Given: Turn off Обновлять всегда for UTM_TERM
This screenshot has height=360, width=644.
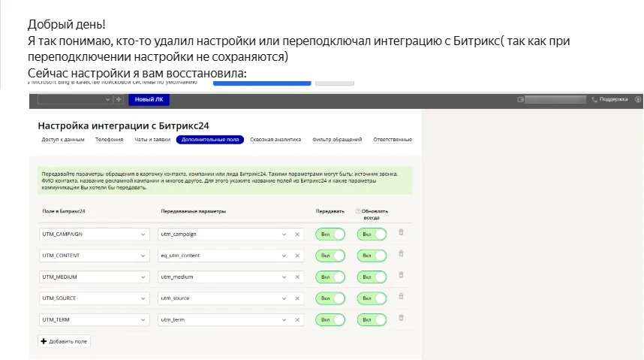Looking at the screenshot, I should [x=372, y=320].
